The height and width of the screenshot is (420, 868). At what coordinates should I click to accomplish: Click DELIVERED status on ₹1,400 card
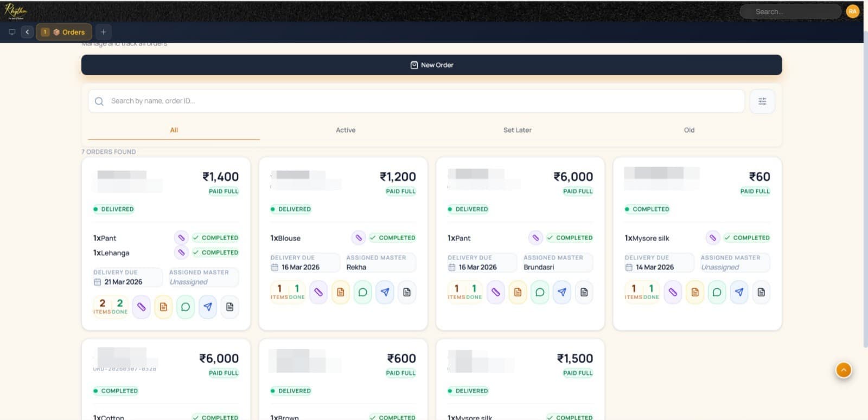[114, 209]
